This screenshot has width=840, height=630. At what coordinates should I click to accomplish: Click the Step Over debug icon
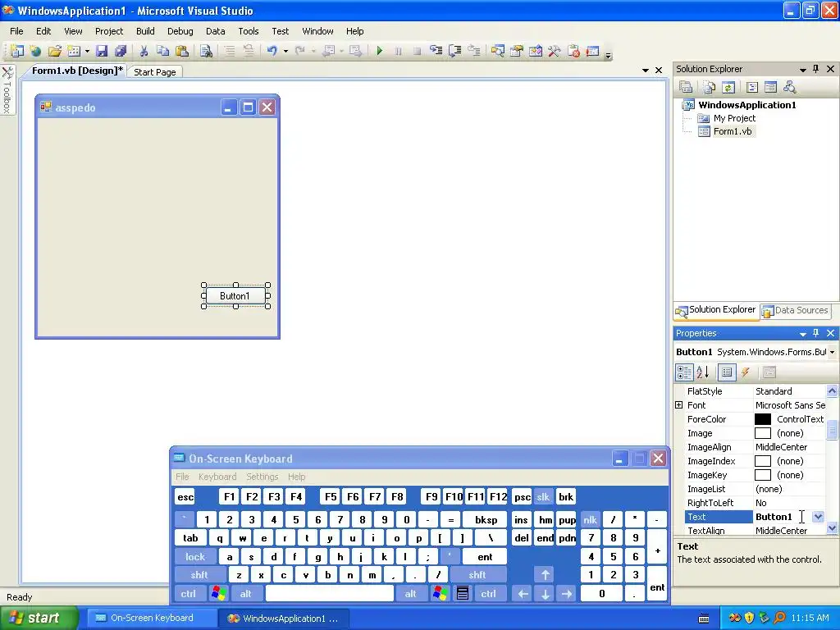(x=454, y=51)
